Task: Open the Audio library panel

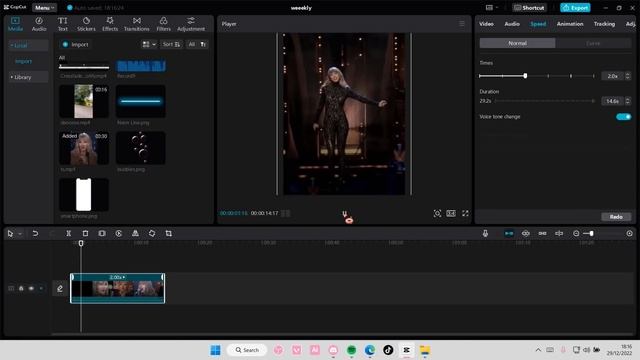Action: (39, 24)
